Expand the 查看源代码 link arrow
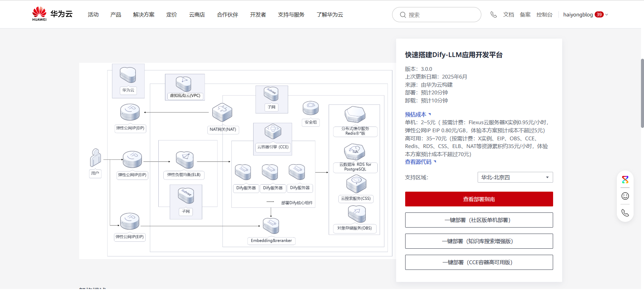Screen dimensions: 644x292 pos(435,161)
